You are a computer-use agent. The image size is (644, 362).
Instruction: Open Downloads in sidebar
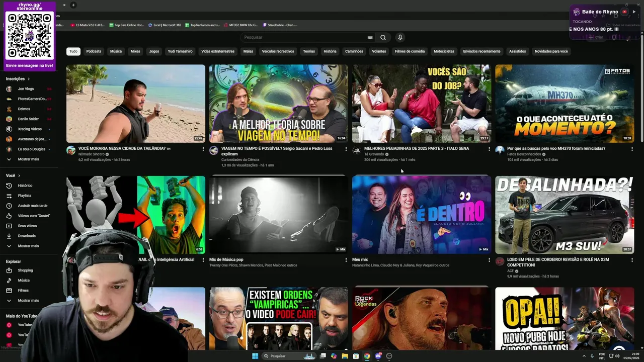27,236
